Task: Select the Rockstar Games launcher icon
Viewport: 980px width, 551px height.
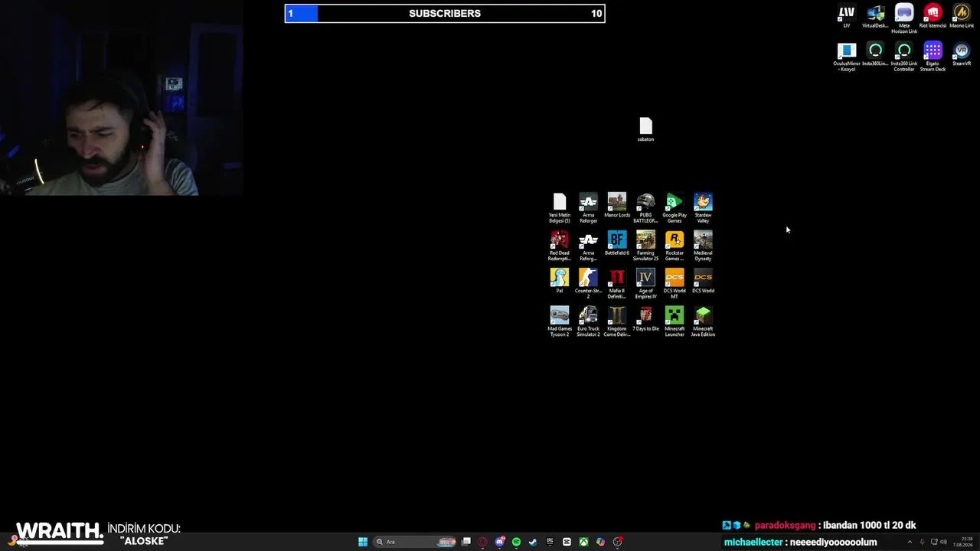Action: click(x=675, y=246)
